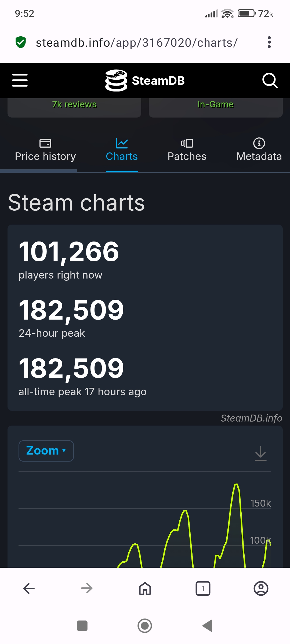
Task: Switch to Price history tab
Action: pyautogui.click(x=45, y=150)
